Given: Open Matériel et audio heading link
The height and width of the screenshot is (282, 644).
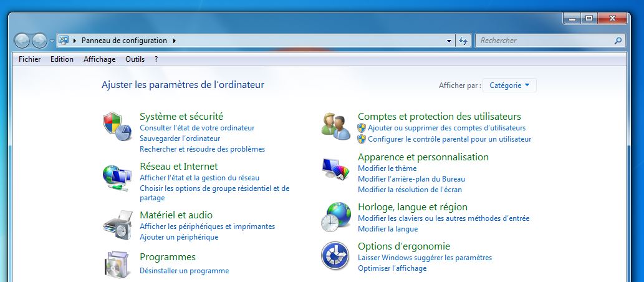Looking at the screenshot, I should pos(176,215).
